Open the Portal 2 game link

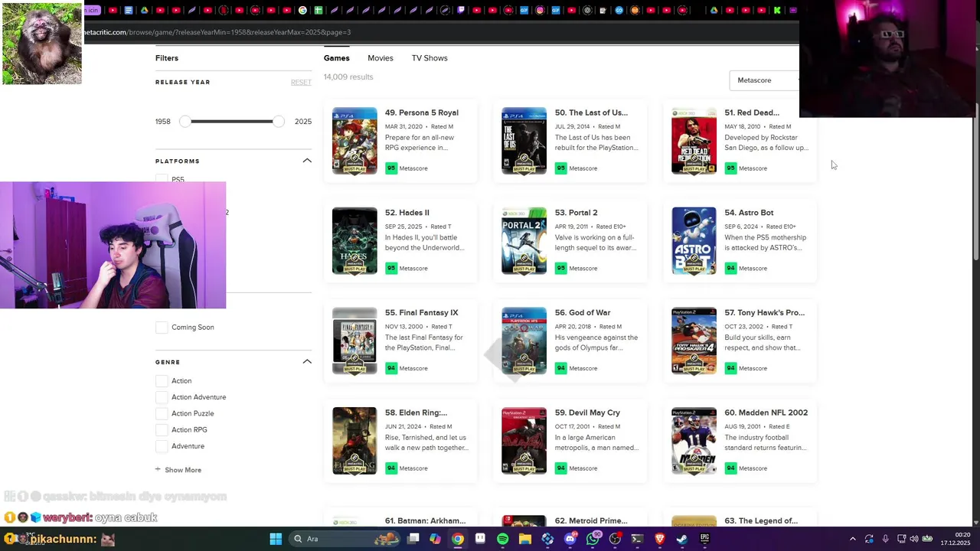[x=576, y=213]
